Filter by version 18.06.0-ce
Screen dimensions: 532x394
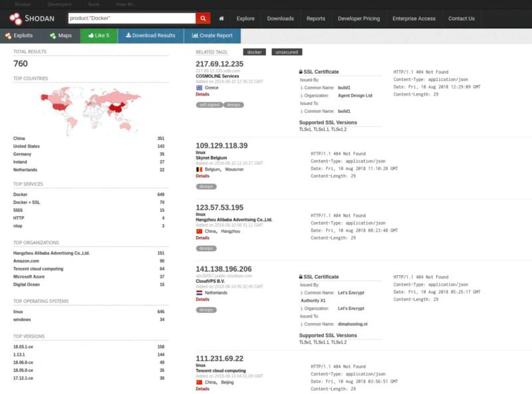(x=23, y=363)
